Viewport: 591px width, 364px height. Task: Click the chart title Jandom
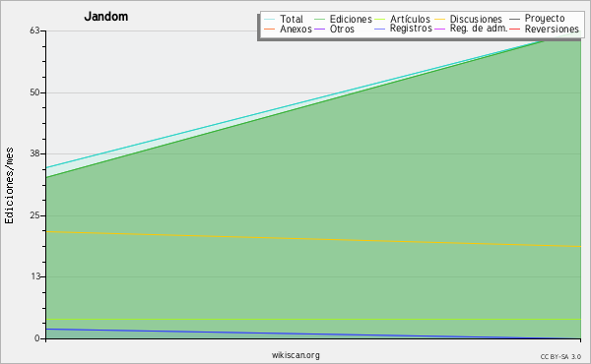click(x=106, y=17)
